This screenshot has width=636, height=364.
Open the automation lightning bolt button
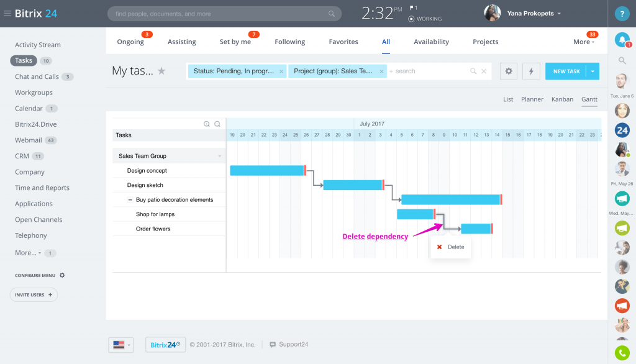(531, 71)
